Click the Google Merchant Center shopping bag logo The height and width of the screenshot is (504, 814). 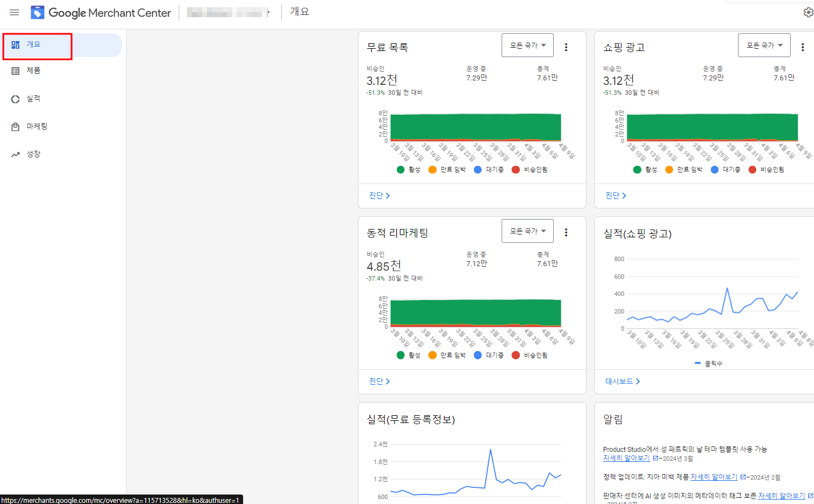[37, 12]
